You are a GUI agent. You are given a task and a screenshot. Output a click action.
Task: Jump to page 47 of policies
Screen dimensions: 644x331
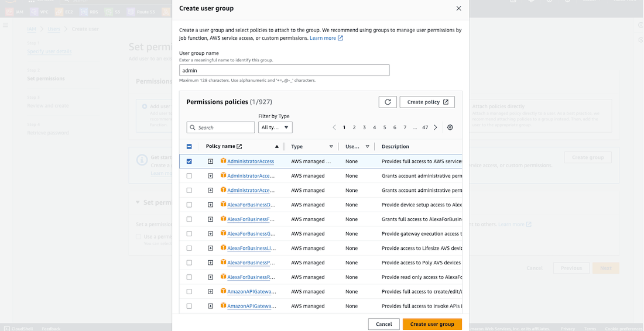point(425,127)
